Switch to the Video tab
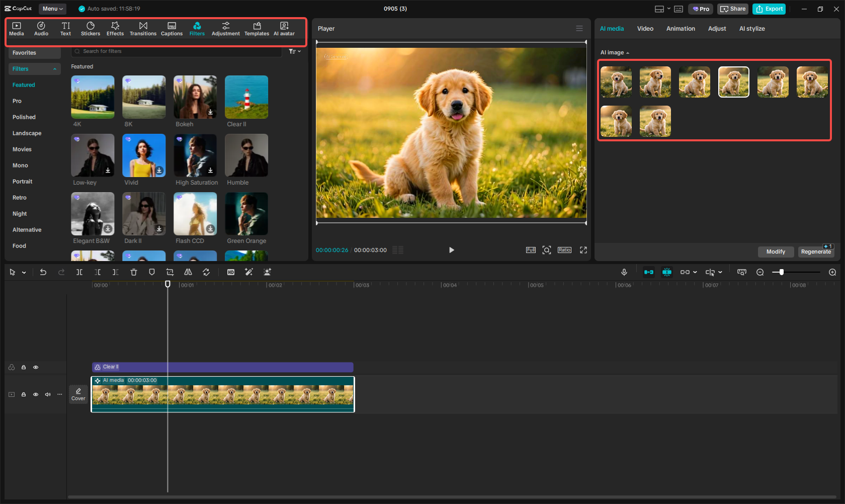 coord(645,28)
